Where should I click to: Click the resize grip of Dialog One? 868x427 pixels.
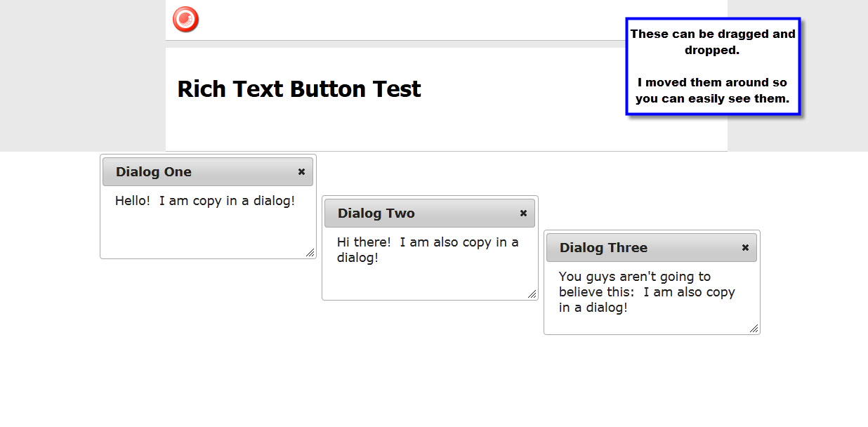click(310, 253)
